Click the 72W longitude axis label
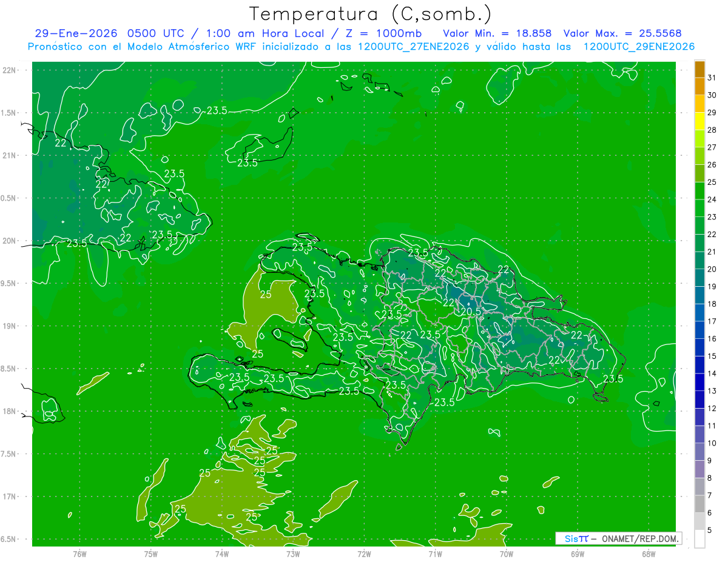The width and height of the screenshot is (728, 562). (364, 554)
